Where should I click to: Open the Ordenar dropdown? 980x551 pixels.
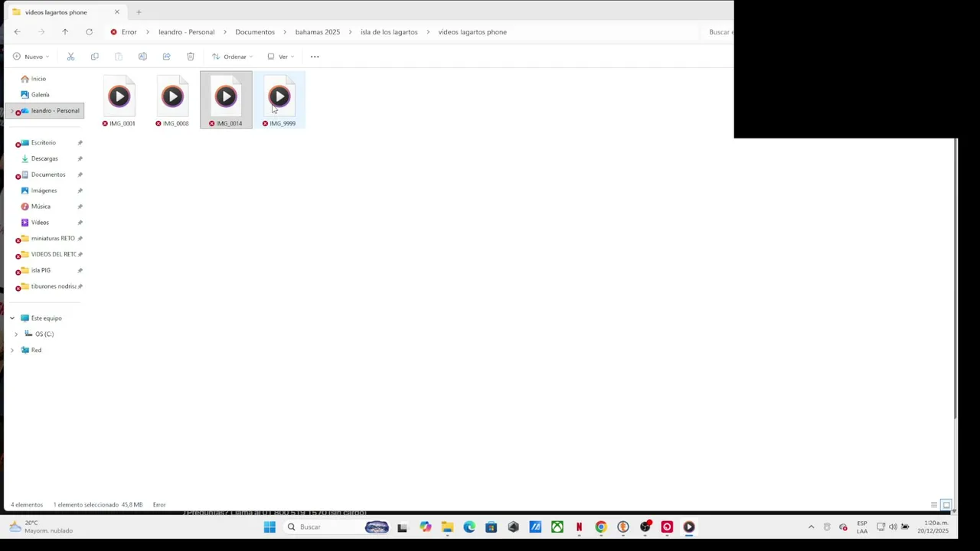[232, 57]
